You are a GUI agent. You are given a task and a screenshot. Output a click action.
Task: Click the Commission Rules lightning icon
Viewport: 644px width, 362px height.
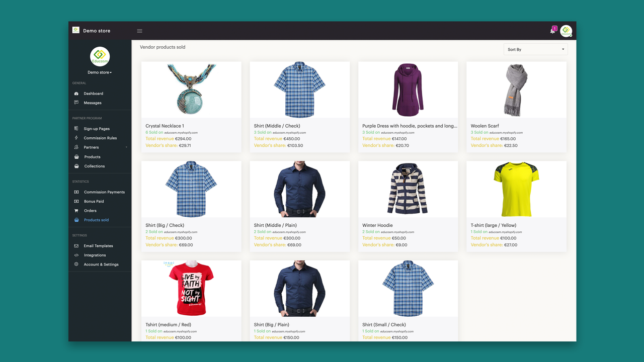[76, 138]
